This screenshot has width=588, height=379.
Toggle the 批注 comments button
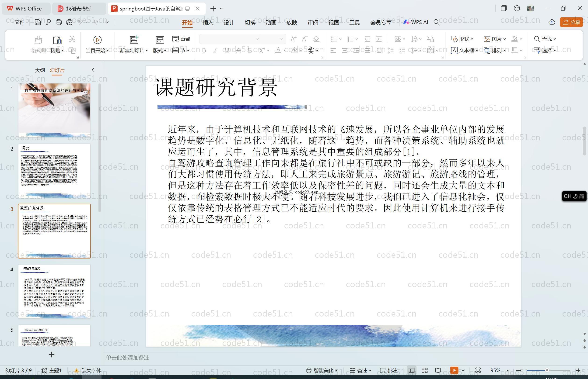[389, 370]
